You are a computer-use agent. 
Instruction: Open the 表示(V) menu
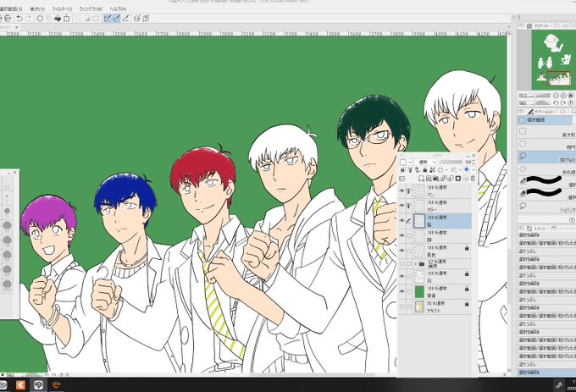coord(37,8)
